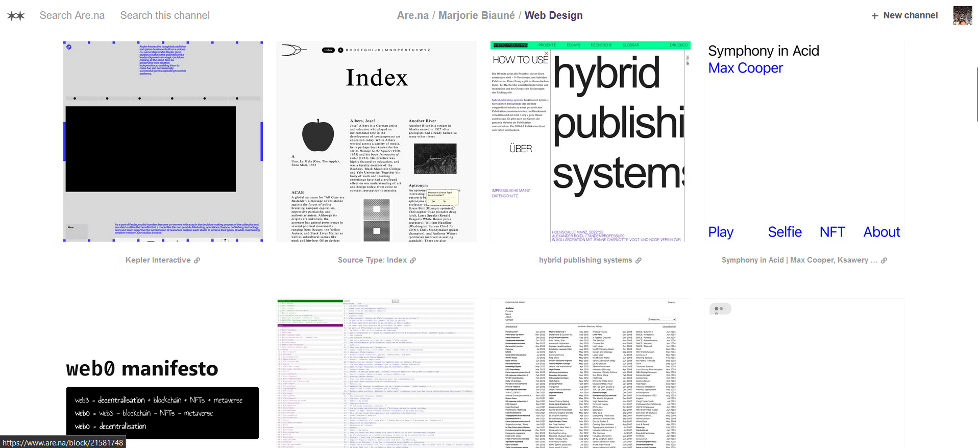Click link icon beside Source Type: Index
This screenshot has width=980, height=448.
(413, 261)
